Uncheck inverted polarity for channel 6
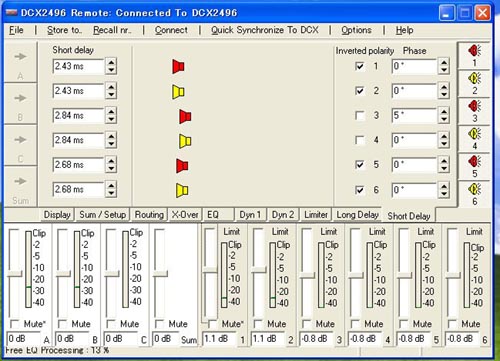This screenshot has height=361, width=500. coord(359,190)
